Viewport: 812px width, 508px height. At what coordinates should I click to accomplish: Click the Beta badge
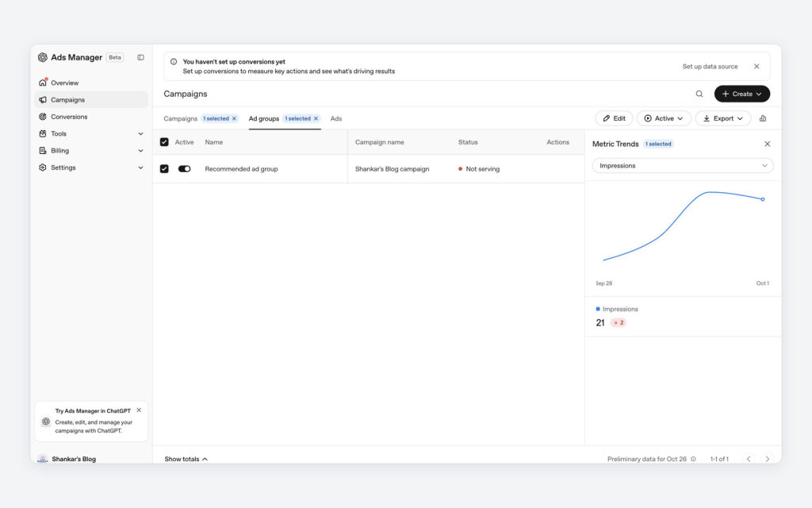[x=115, y=57]
